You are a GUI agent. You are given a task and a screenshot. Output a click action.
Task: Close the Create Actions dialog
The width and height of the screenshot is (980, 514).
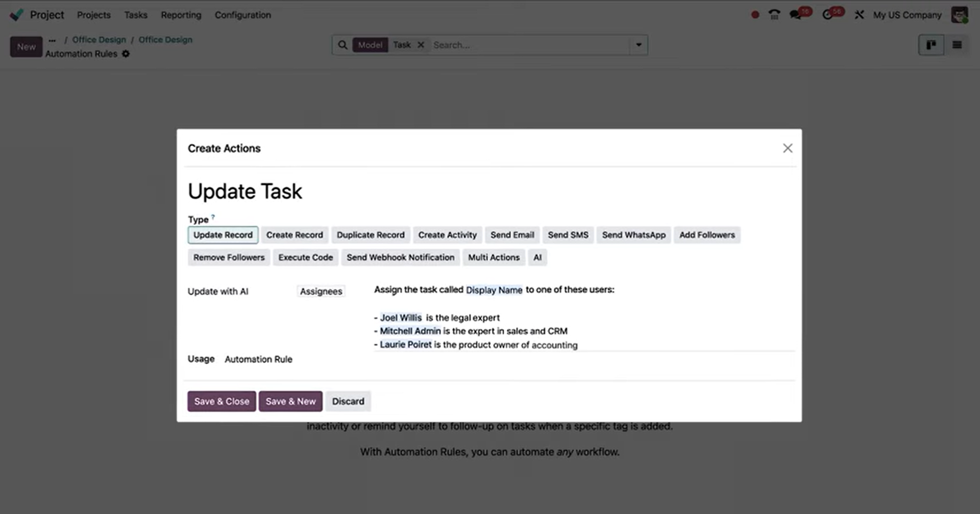(x=788, y=148)
